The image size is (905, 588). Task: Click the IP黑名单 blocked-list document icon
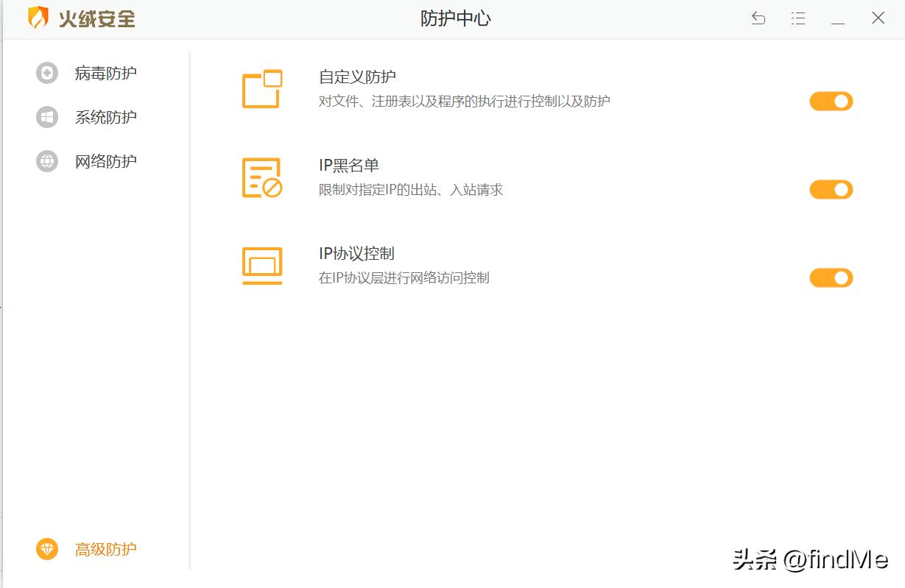(x=261, y=177)
